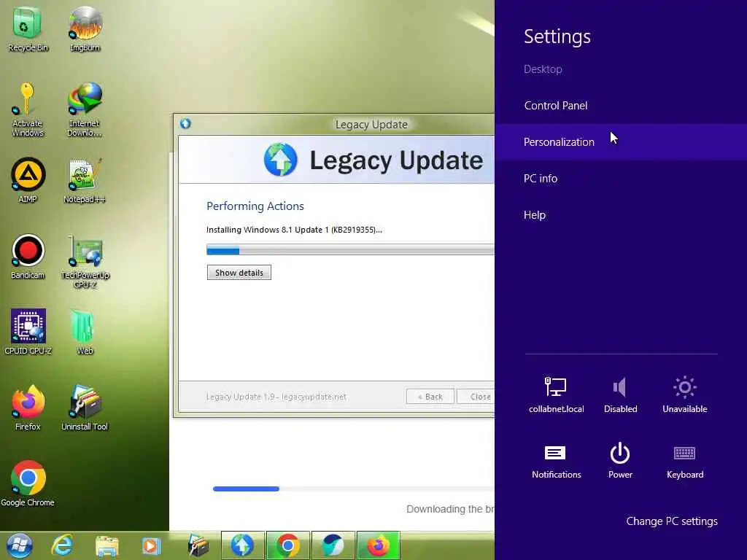Click the Legacy Update installation progress bar

tap(350, 249)
